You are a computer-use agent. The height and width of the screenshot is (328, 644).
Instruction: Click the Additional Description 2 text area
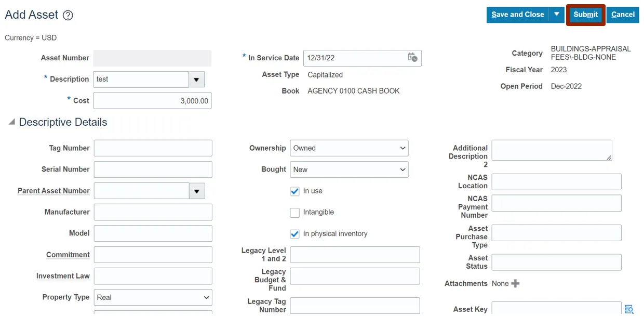(551, 150)
